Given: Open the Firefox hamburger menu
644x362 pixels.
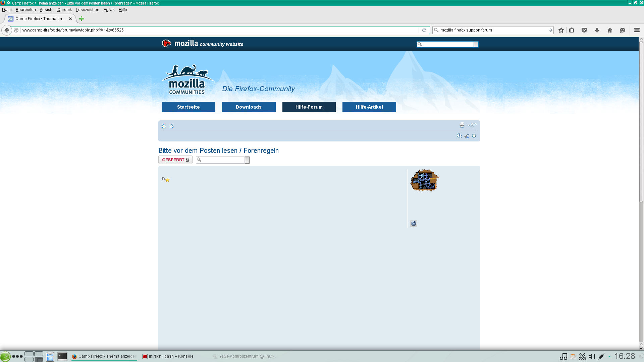Looking at the screenshot, I should (637, 30).
